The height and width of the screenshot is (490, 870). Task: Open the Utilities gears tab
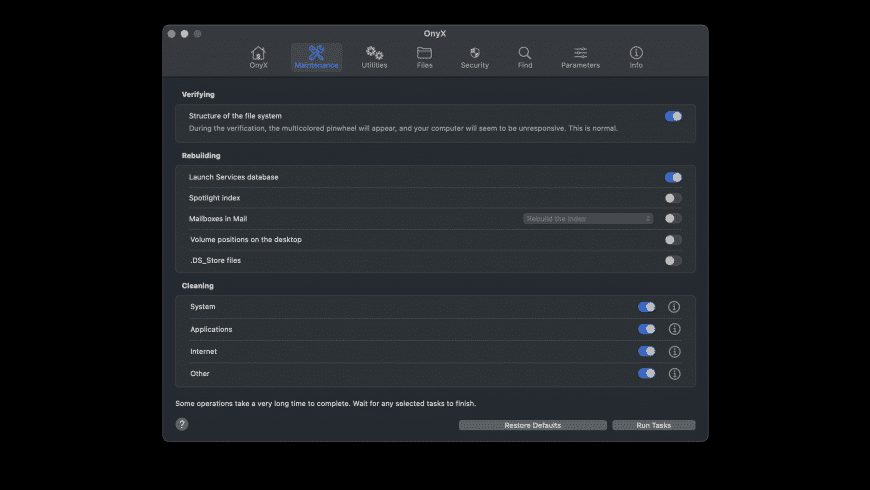coord(375,58)
